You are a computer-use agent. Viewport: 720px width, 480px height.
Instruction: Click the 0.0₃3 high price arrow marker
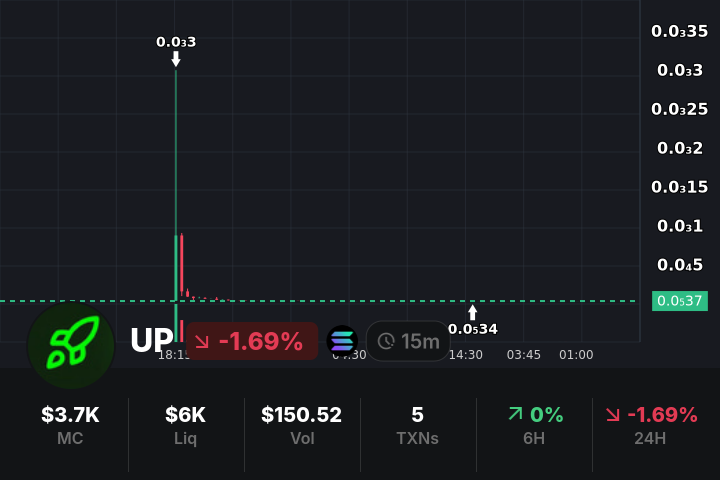pyautogui.click(x=176, y=59)
